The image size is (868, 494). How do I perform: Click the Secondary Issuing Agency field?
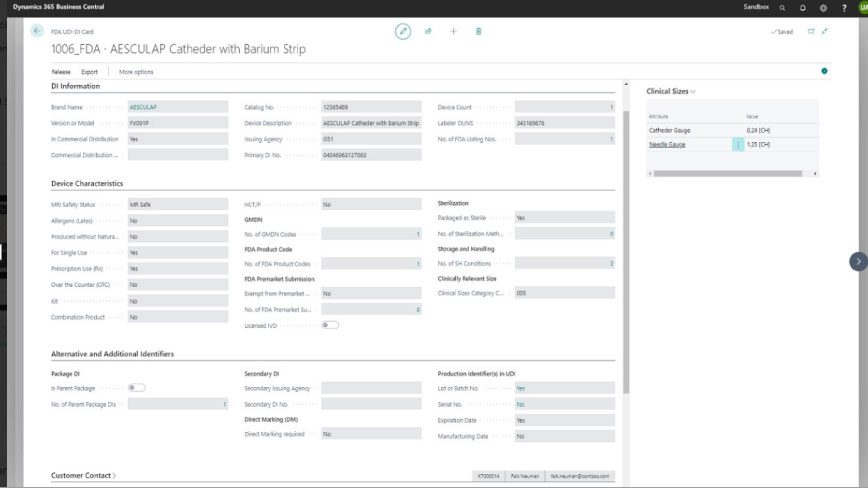371,388
